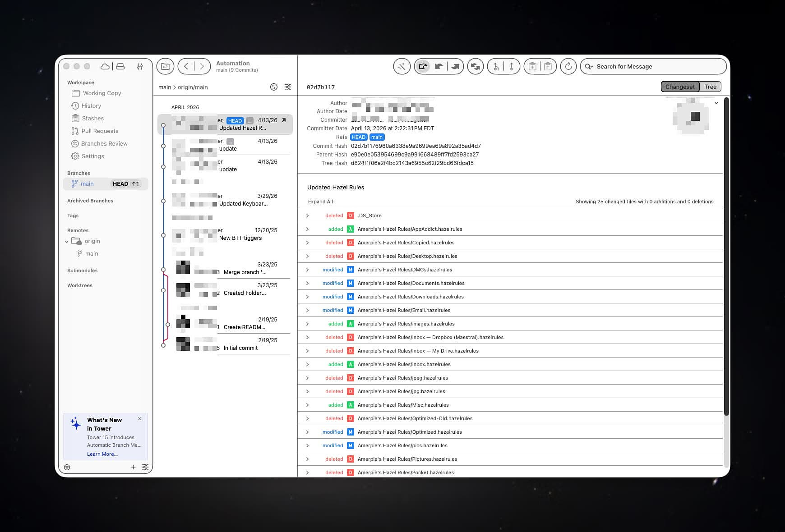This screenshot has height=532, width=785.
Task: Click the Merge branch toolbar icon
Action: point(496,67)
